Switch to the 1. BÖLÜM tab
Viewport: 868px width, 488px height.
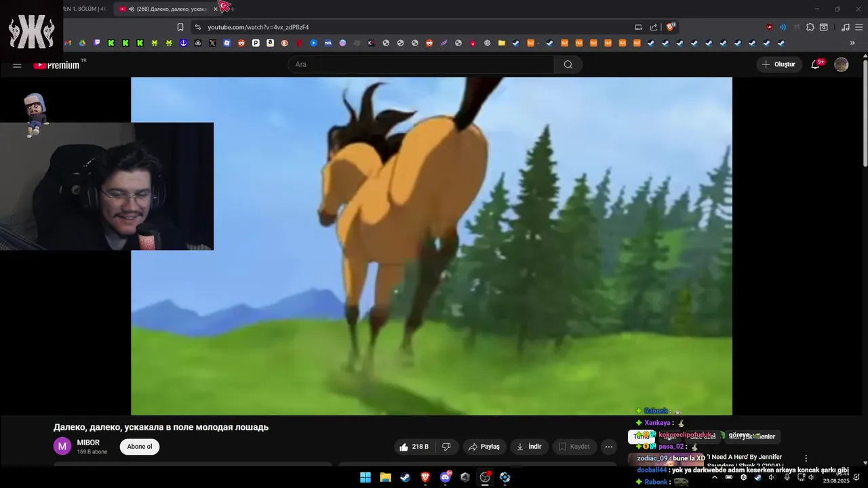coord(84,9)
